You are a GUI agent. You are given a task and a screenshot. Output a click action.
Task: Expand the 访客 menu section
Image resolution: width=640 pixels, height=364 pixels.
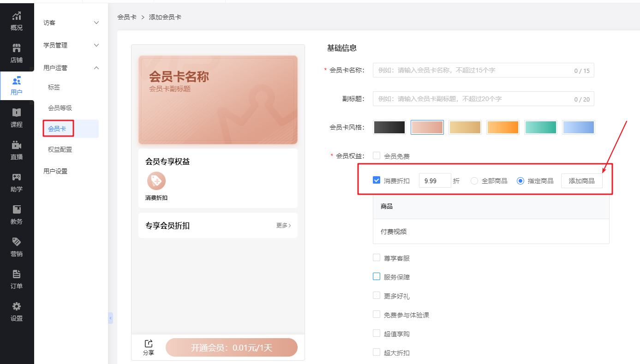click(x=71, y=23)
